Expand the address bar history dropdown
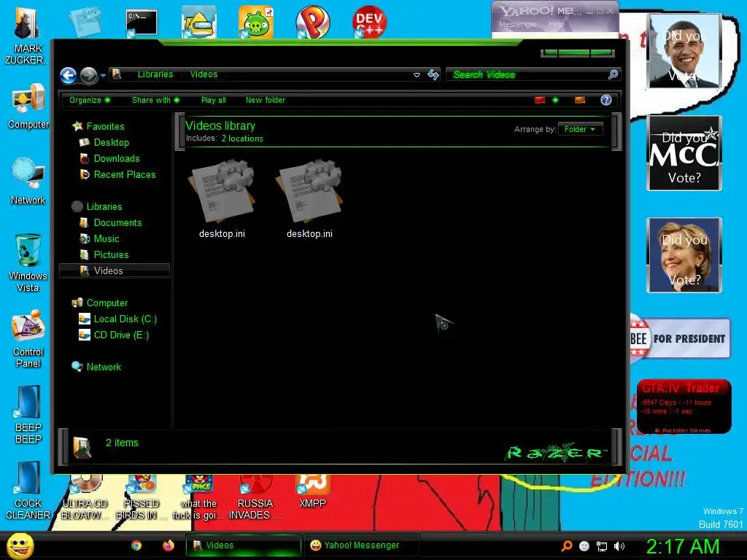Viewport: 747px width, 560px height. click(417, 75)
